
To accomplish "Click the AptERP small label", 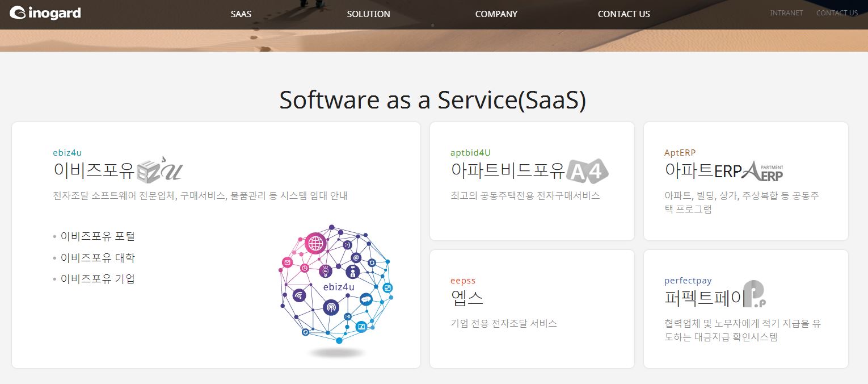I will (x=680, y=152).
